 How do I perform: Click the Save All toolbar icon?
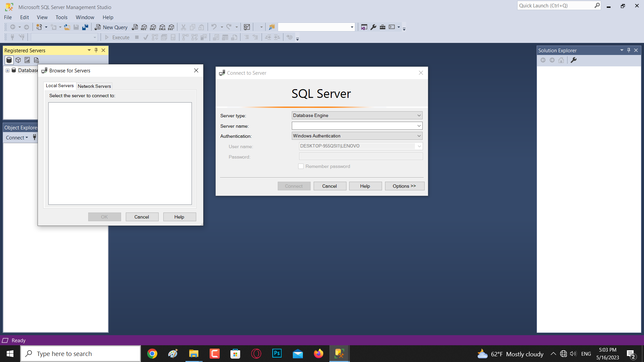tap(85, 27)
